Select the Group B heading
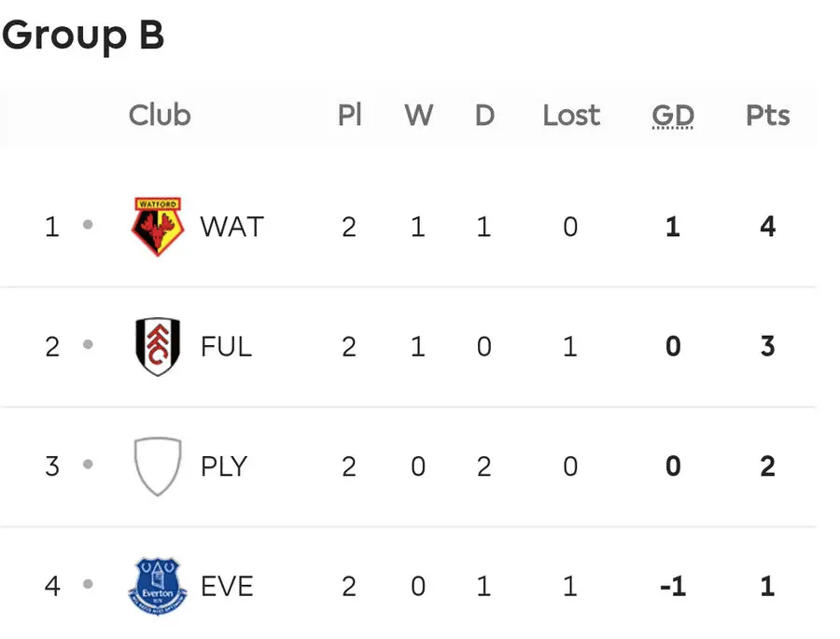The height and width of the screenshot is (639, 840). pos(83,35)
